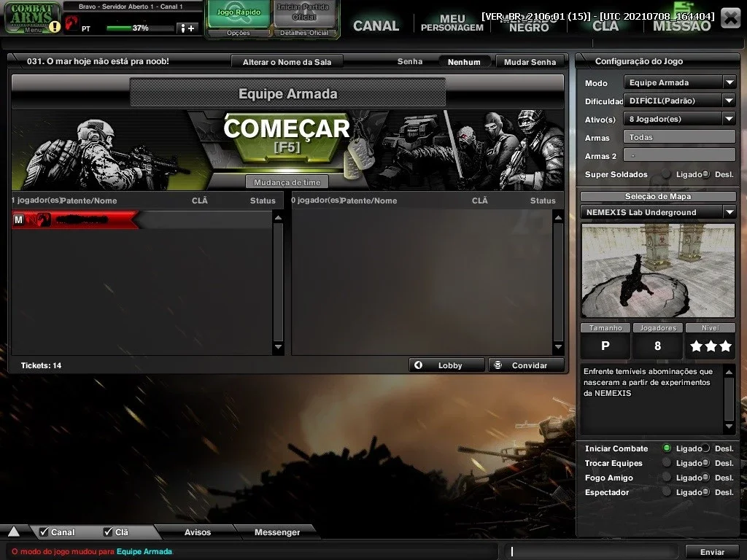Close the game with the X icon

(x=729, y=18)
